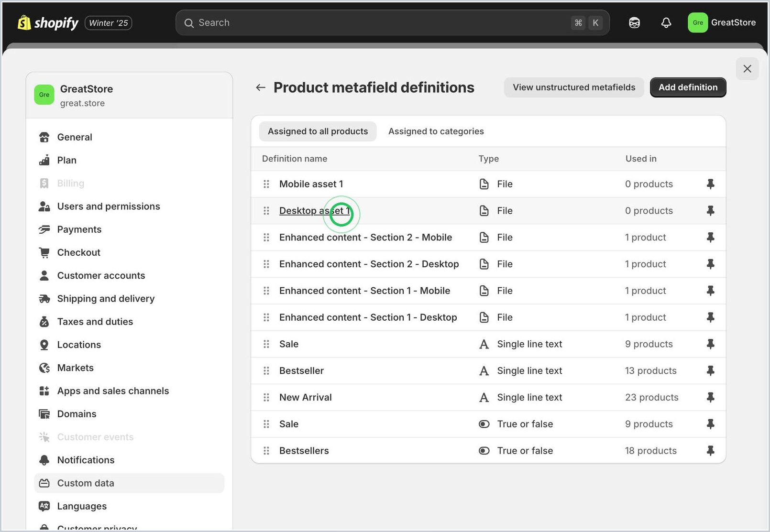Click the Used in column header
Image resolution: width=770 pixels, height=532 pixels.
(641, 159)
